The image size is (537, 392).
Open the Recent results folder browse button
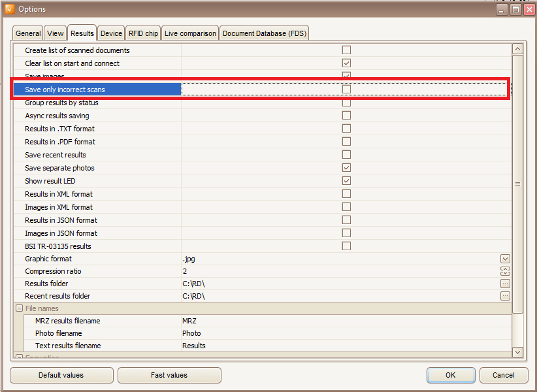point(505,296)
